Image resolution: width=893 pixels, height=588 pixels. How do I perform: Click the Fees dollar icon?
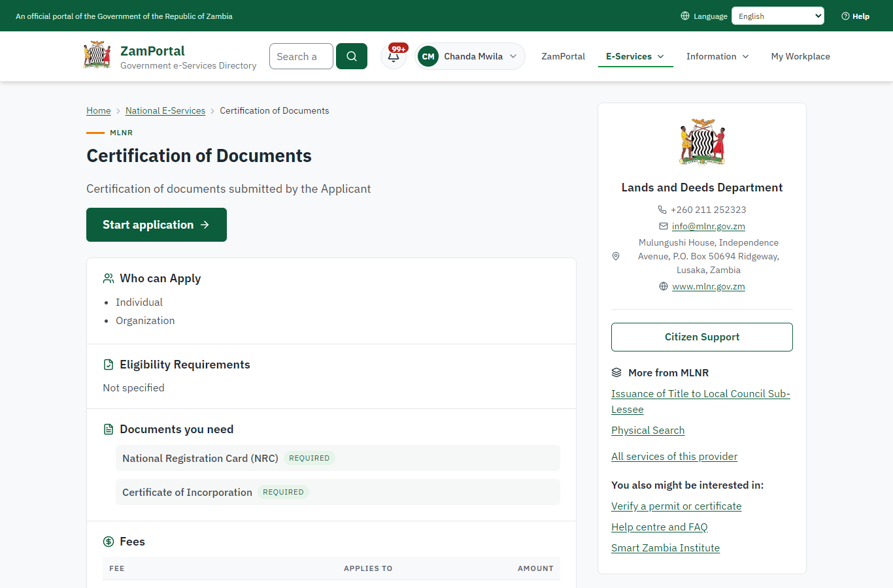109,542
